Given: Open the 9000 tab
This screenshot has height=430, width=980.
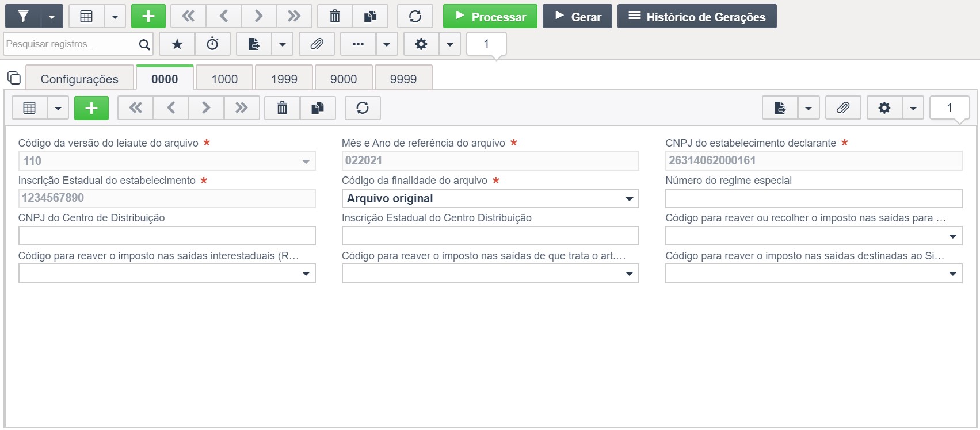Looking at the screenshot, I should [344, 79].
